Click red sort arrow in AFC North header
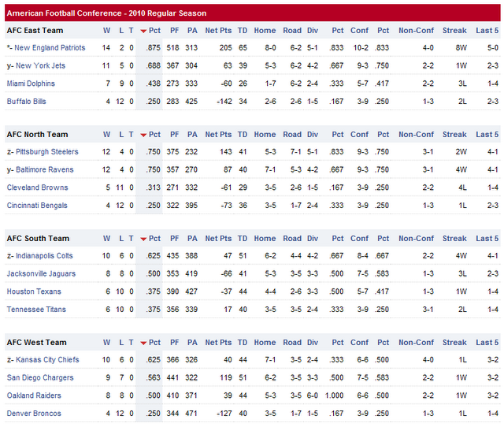The image size is (504, 427). 143,135
